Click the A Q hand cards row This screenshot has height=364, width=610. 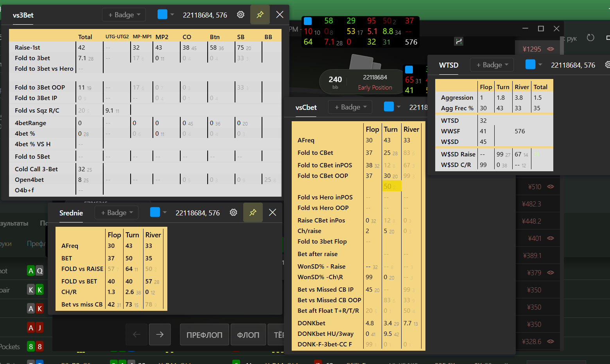point(35,271)
